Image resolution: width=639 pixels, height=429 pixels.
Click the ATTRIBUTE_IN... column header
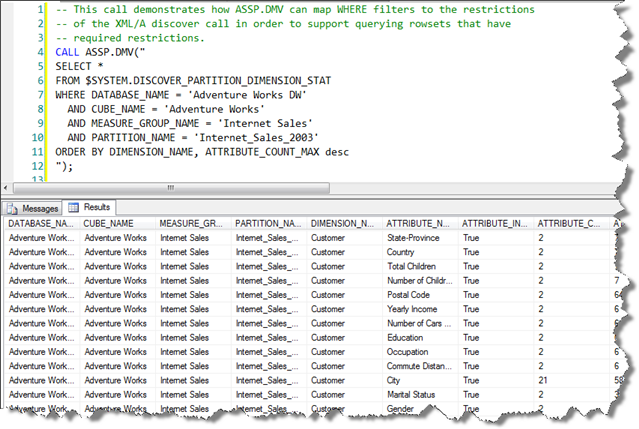pyautogui.click(x=494, y=224)
